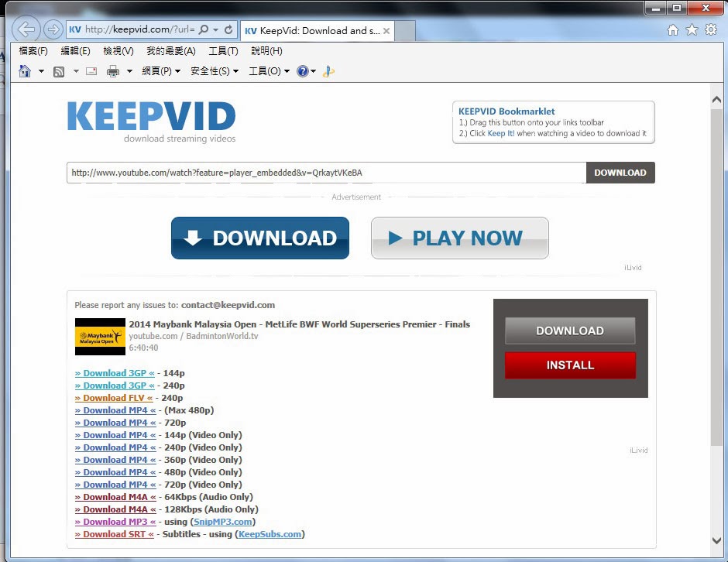This screenshot has height=562, width=728.
Task: Click the Read Mail icon
Action: (x=91, y=71)
